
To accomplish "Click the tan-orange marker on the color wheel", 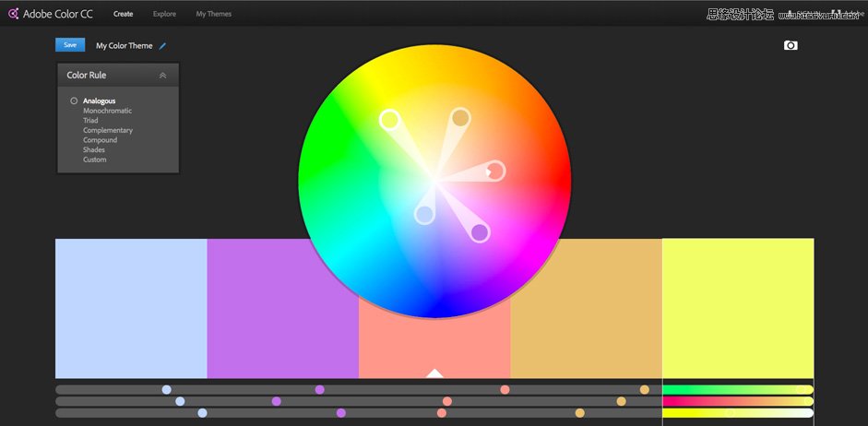I will 460,117.
